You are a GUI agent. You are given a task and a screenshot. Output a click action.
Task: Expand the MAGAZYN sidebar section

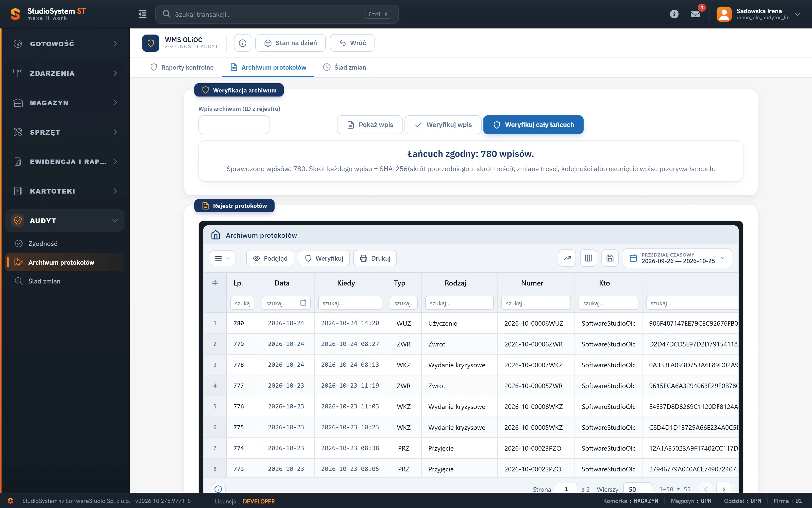pos(65,103)
